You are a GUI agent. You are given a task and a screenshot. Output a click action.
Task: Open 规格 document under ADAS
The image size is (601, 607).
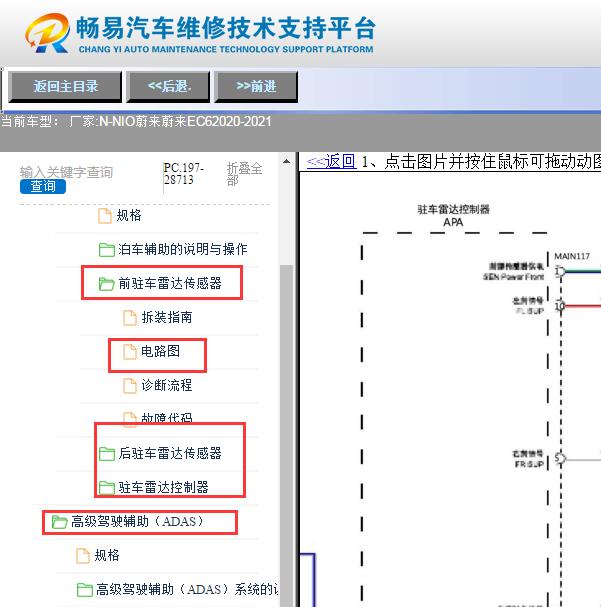pos(107,556)
